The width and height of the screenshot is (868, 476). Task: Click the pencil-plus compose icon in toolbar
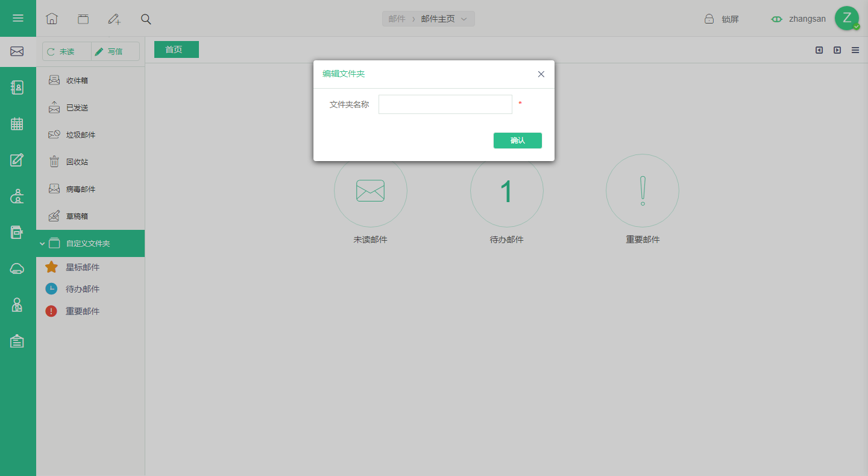115,19
